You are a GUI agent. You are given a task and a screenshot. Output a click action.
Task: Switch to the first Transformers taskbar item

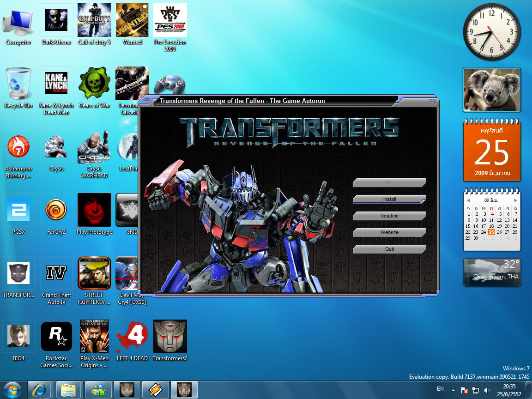tap(127, 390)
